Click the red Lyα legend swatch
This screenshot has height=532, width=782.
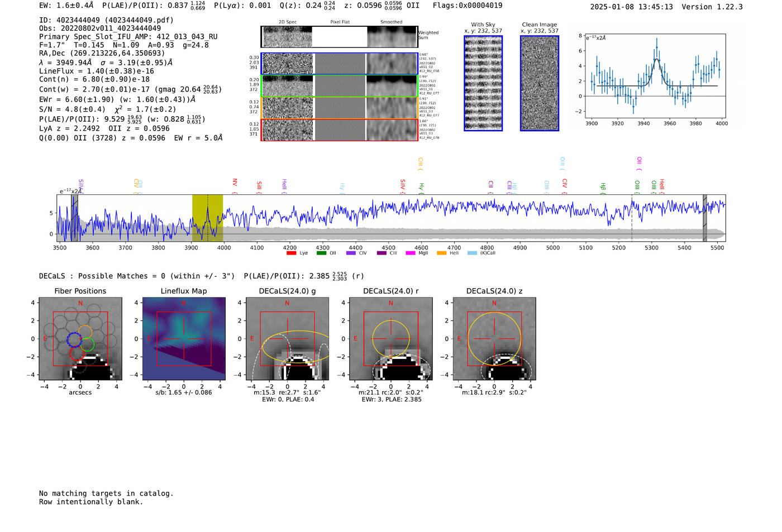pos(291,253)
